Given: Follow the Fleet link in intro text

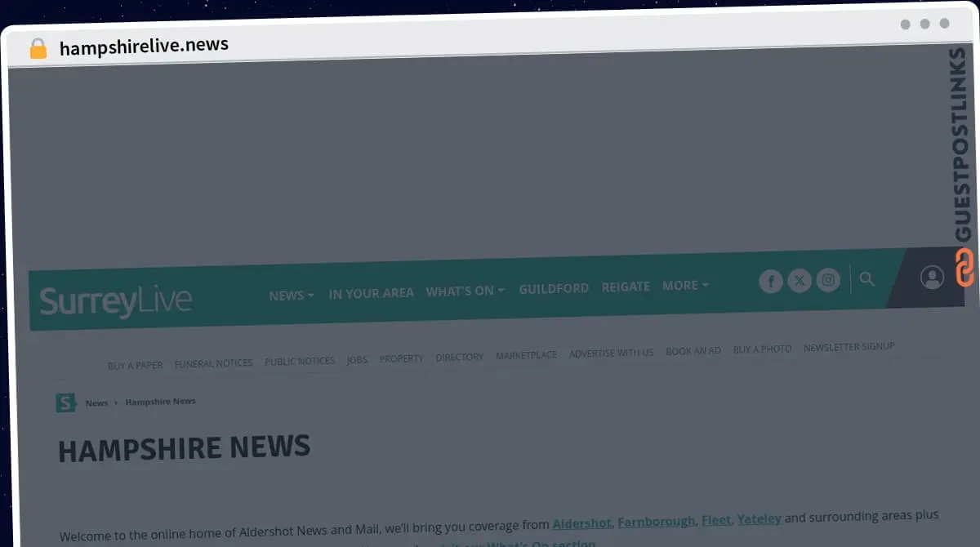Looking at the screenshot, I should point(716,519).
